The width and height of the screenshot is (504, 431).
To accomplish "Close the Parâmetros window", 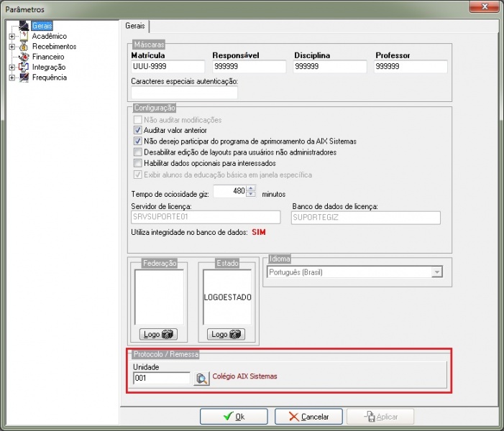I will click(485, 6).
